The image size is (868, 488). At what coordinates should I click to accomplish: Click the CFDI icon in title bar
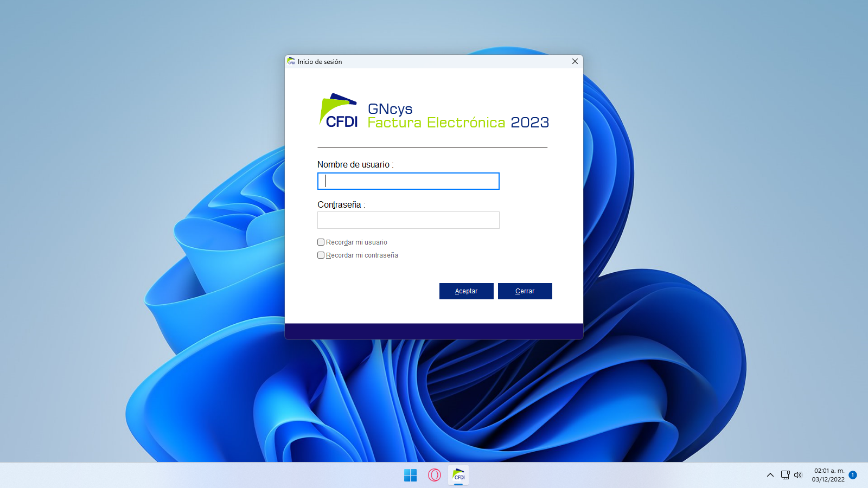point(291,61)
